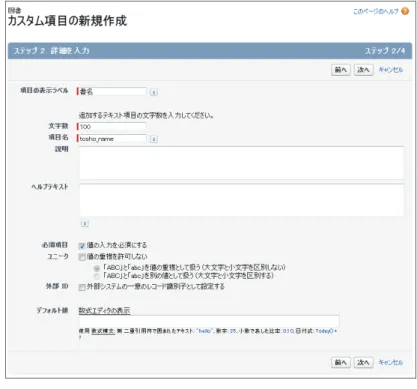This screenshot has width=417, height=389.
Task: Click the 文字数 input field
Action: [112, 127]
